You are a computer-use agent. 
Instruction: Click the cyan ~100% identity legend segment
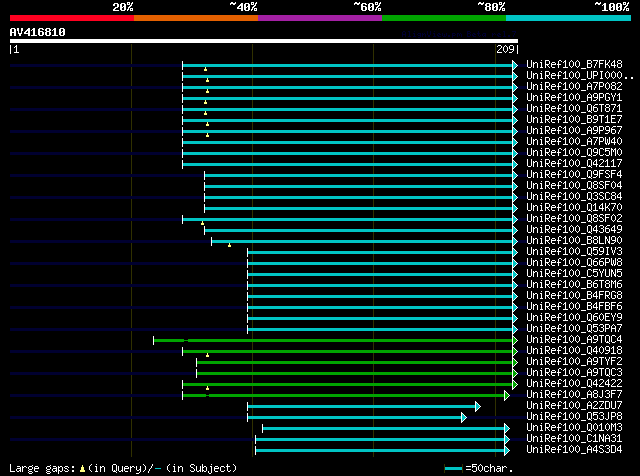pyautogui.click(x=569, y=18)
